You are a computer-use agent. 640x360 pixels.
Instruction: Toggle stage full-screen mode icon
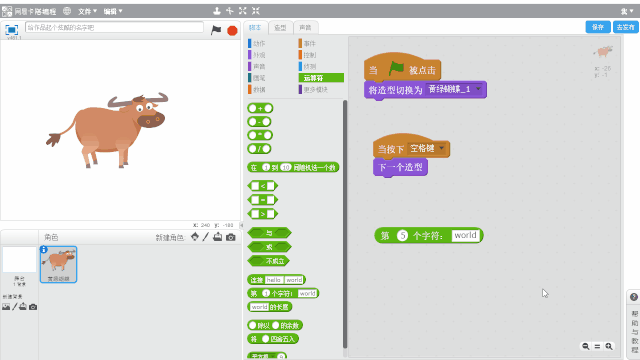pos(11,29)
